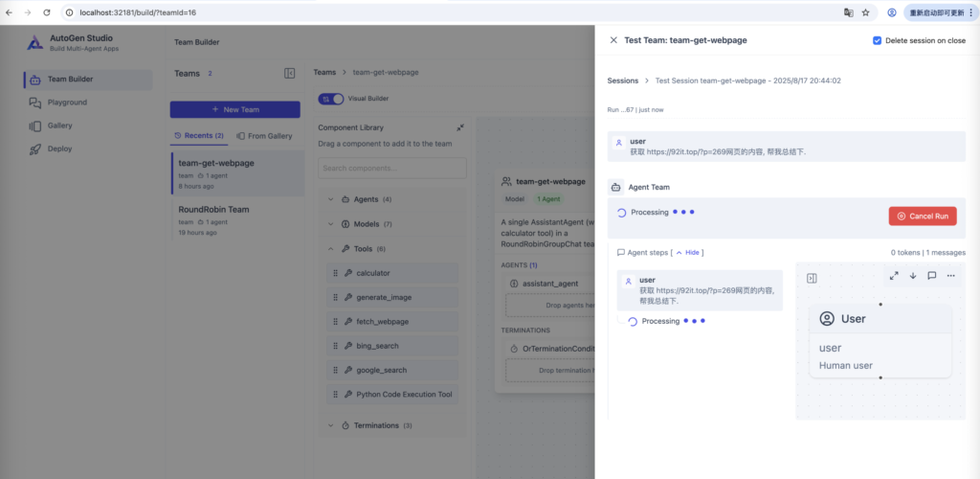The image size is (980, 479).
Task: Select the team-get-webpage team entry
Action: [238, 173]
